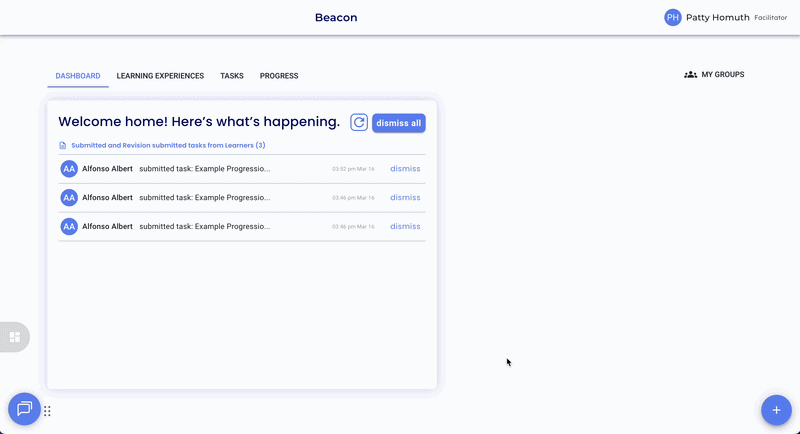This screenshot has height=434, width=800.
Task: Dismiss the last Alfonso Albert notification
Action: (x=405, y=226)
